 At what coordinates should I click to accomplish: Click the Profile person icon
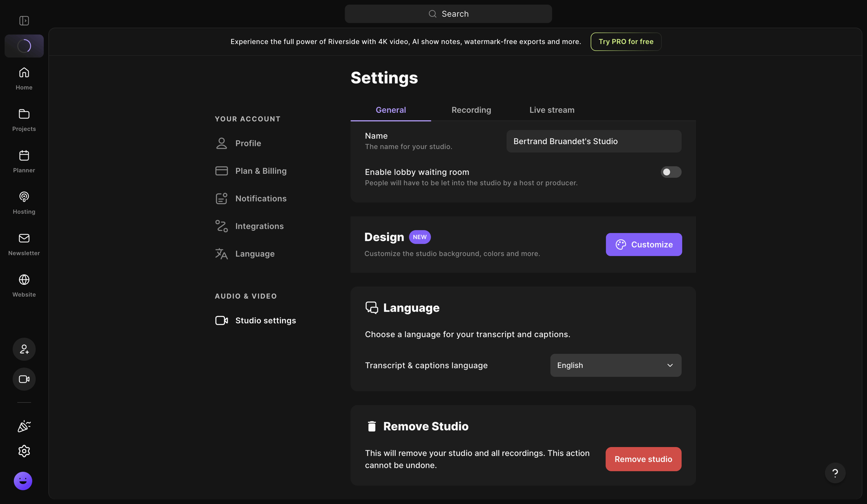click(221, 143)
